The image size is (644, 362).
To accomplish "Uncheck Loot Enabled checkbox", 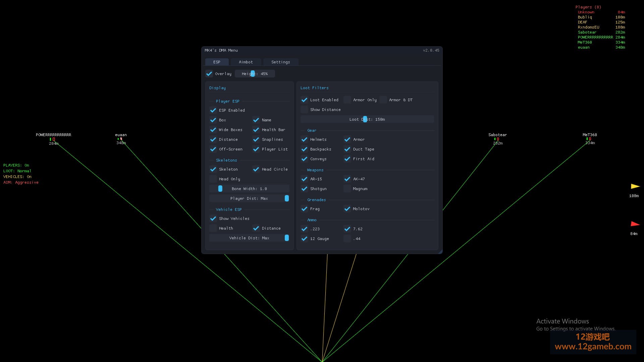I will pos(304,100).
